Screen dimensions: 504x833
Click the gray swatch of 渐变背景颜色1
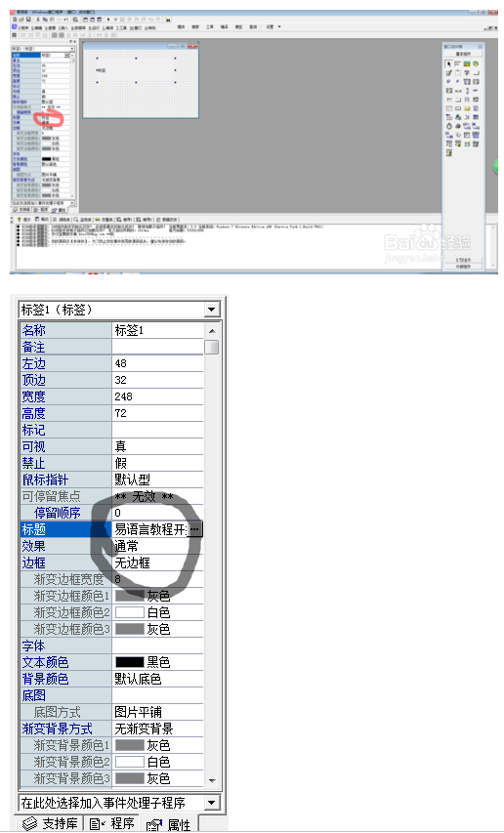[x=130, y=745]
